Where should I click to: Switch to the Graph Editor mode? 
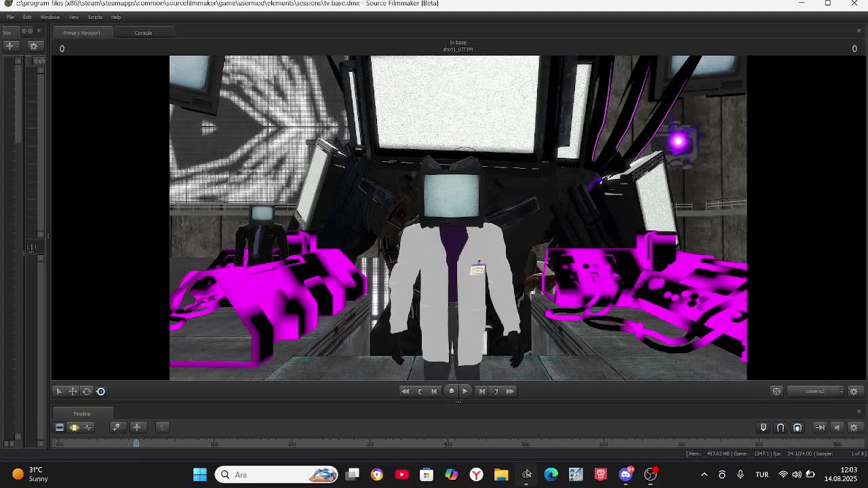88,427
